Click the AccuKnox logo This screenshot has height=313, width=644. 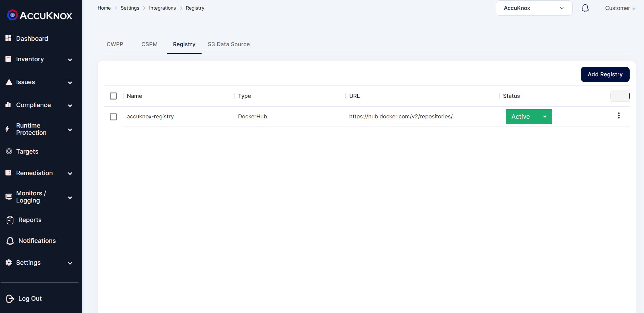(40, 15)
